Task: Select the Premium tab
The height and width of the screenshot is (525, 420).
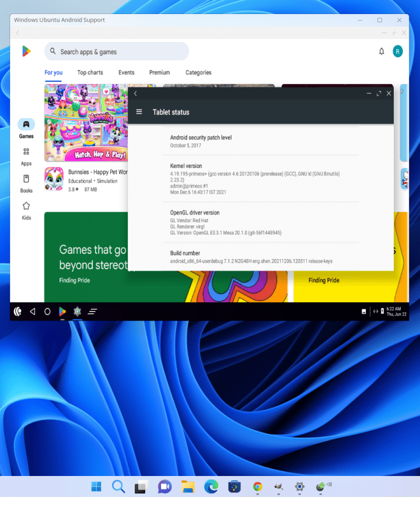Action: coord(159,73)
